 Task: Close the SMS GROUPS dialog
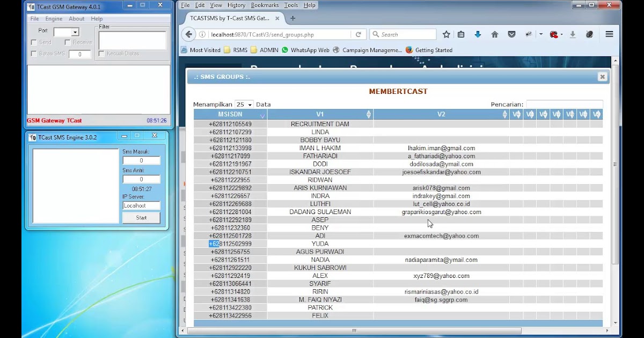[x=602, y=77]
